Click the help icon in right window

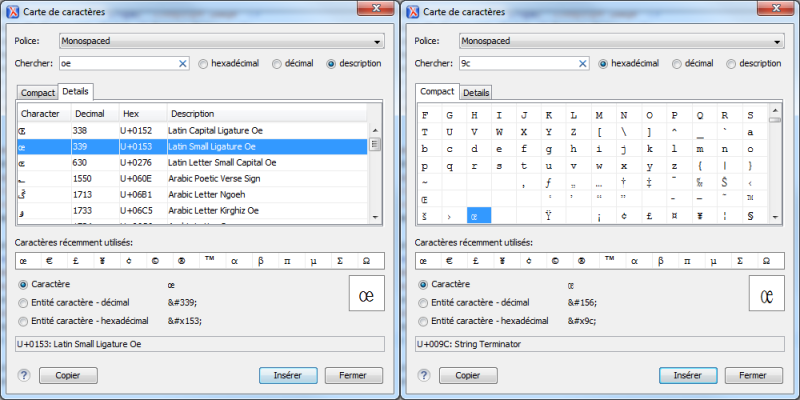(423, 376)
